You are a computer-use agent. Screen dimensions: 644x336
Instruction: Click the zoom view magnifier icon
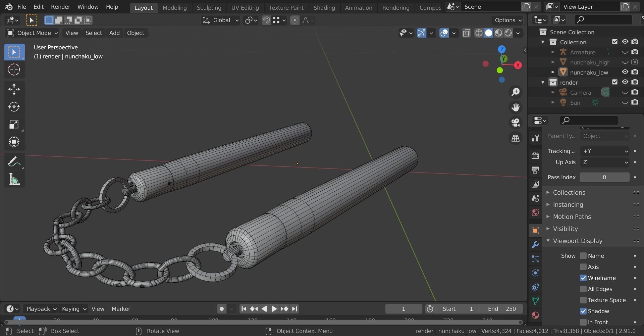click(516, 92)
